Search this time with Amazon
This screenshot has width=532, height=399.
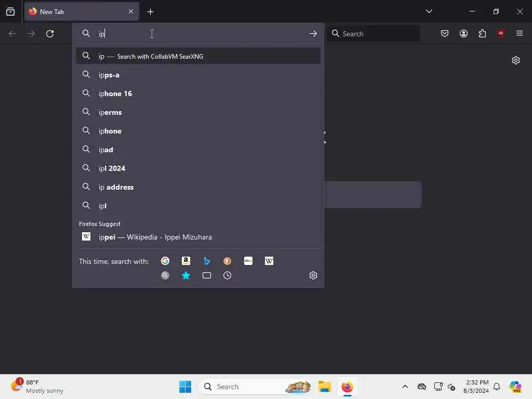[x=186, y=261]
